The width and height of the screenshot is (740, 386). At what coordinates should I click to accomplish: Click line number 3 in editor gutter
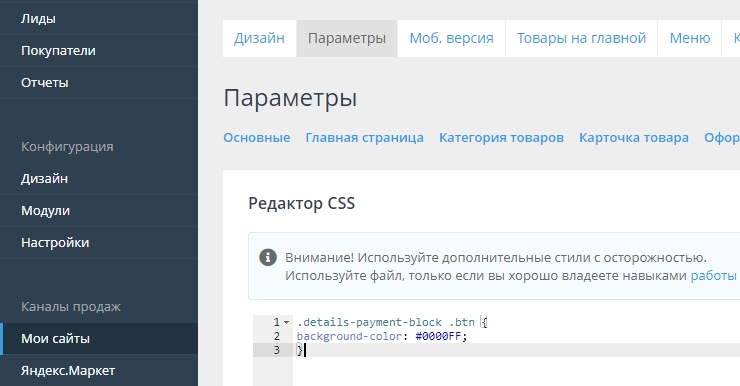277,350
